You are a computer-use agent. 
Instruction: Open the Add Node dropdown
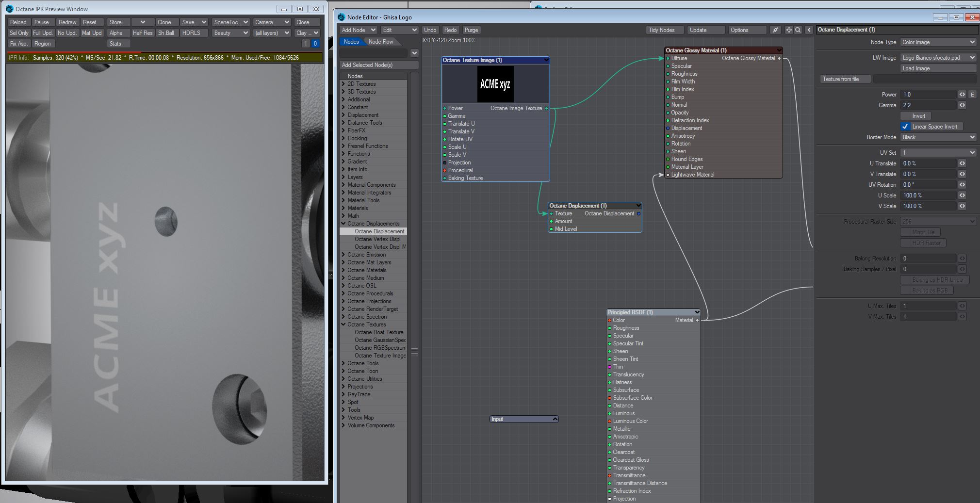(x=359, y=30)
